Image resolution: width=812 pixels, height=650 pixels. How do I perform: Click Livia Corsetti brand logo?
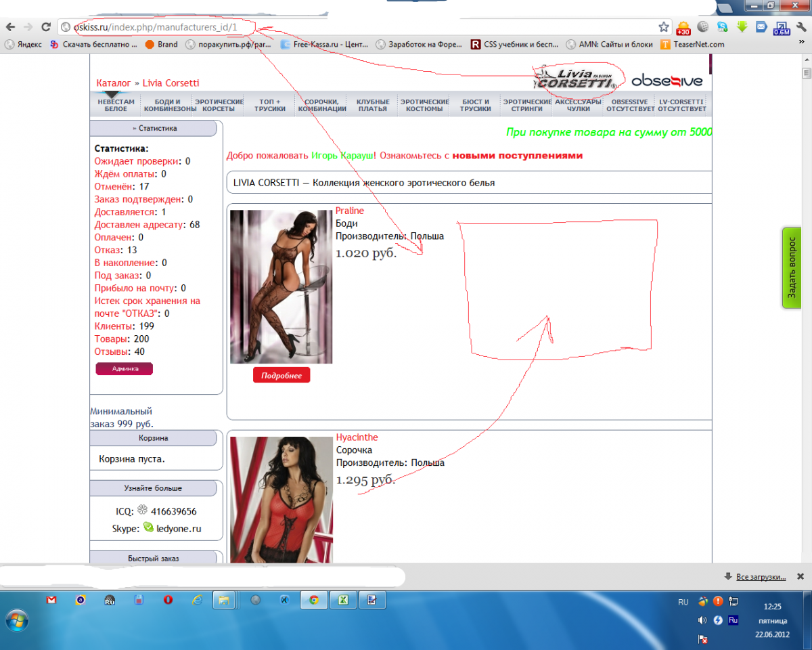coord(577,79)
